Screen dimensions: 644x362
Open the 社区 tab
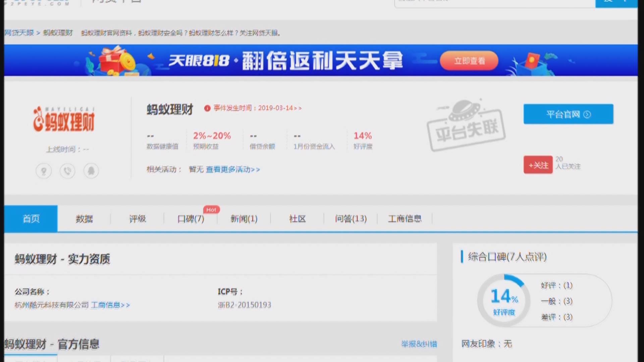click(x=298, y=219)
